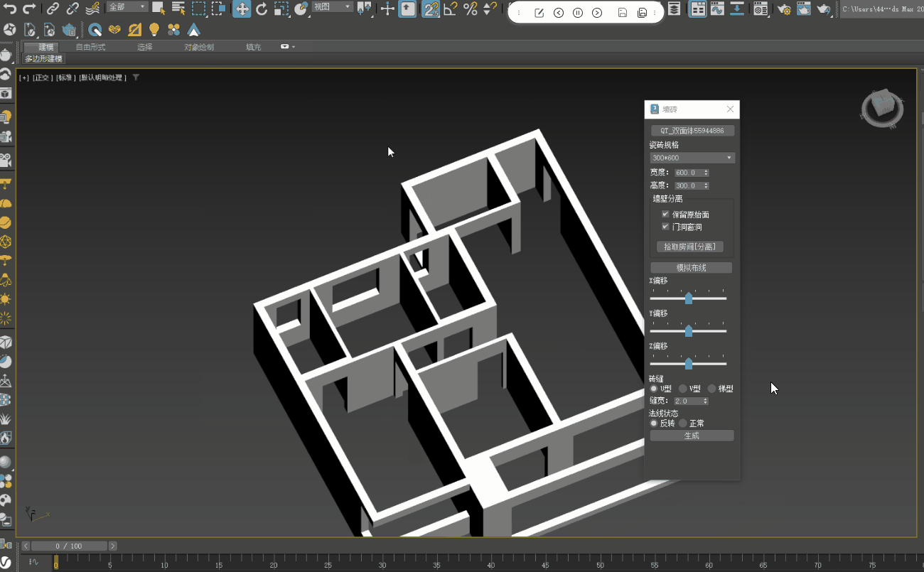This screenshot has height=572, width=924.
Task: Open the Curve Editor icon
Action: pyautogui.click(x=717, y=9)
